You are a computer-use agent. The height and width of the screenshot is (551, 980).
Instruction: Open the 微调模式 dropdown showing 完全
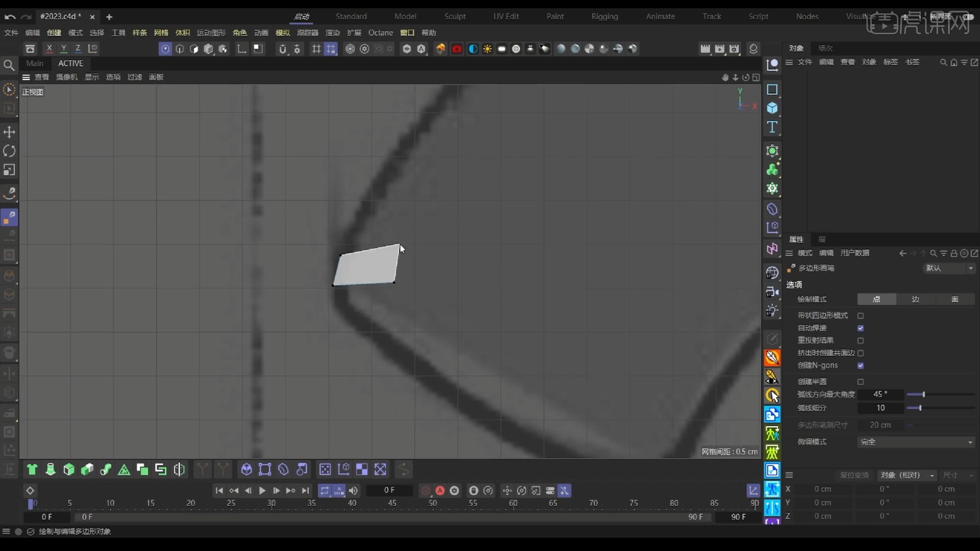(916, 442)
